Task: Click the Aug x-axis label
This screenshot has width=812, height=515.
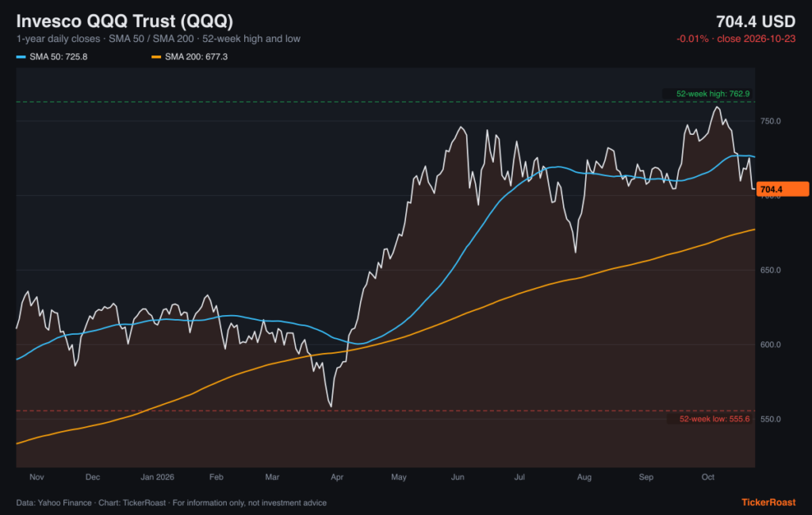Action: coord(584,477)
